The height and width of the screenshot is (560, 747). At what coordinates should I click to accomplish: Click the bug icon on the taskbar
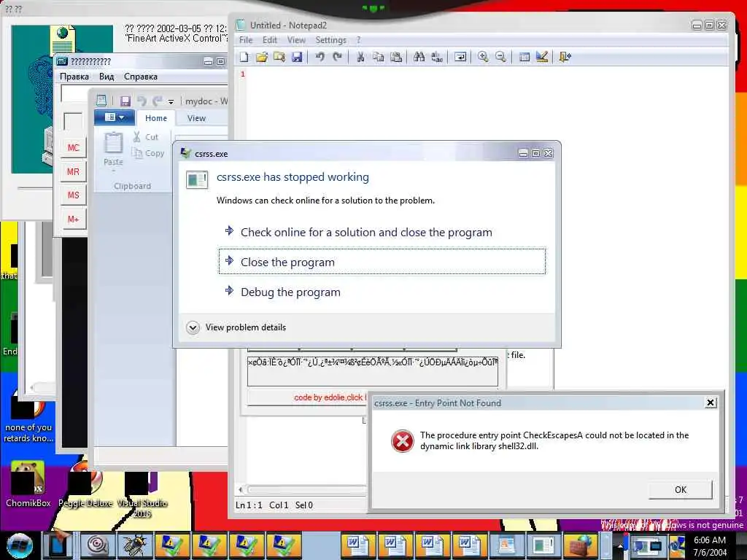(x=135, y=545)
